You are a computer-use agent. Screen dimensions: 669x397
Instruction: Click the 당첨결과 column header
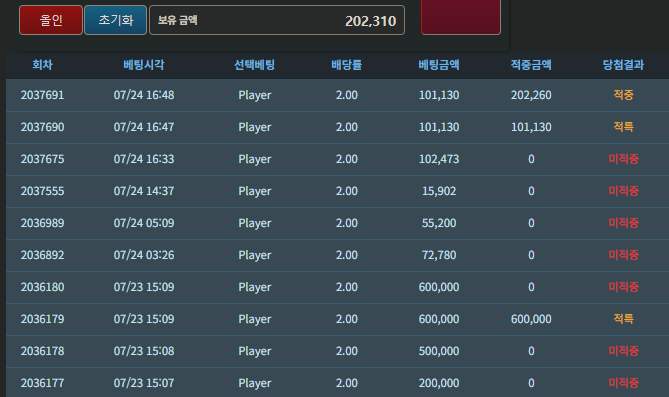click(623, 65)
